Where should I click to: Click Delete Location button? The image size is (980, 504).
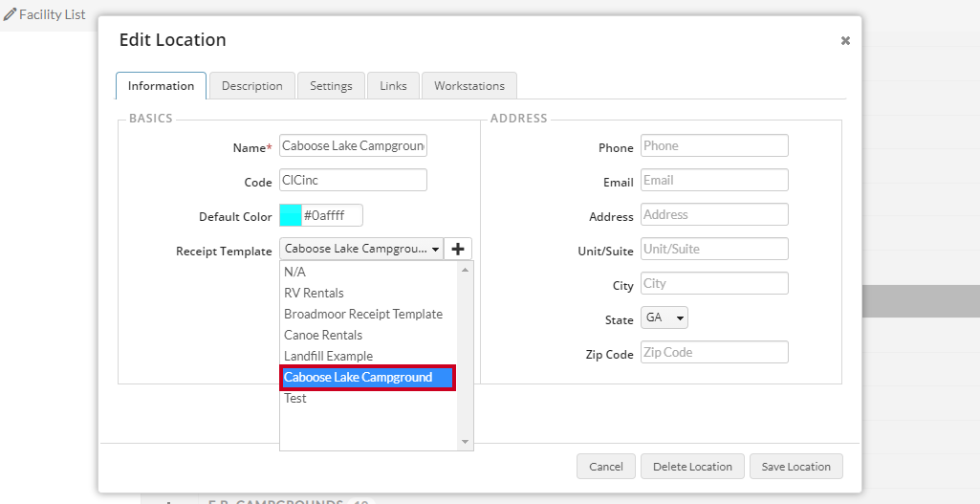692,467
